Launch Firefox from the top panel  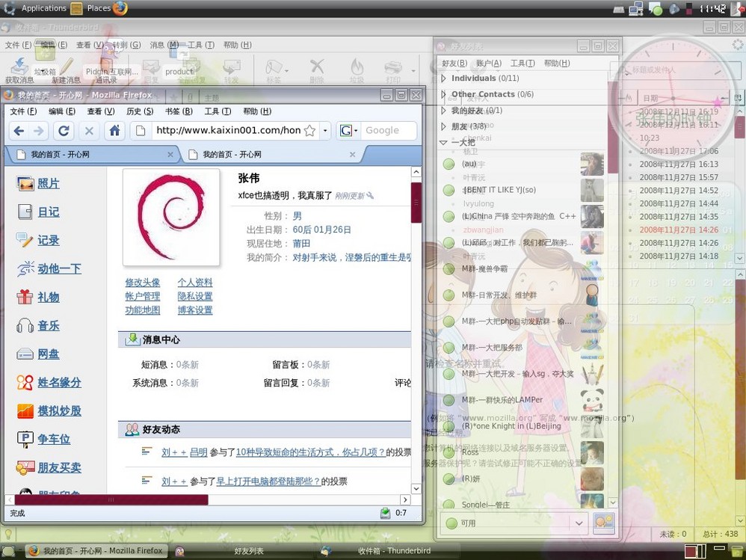[120, 8]
